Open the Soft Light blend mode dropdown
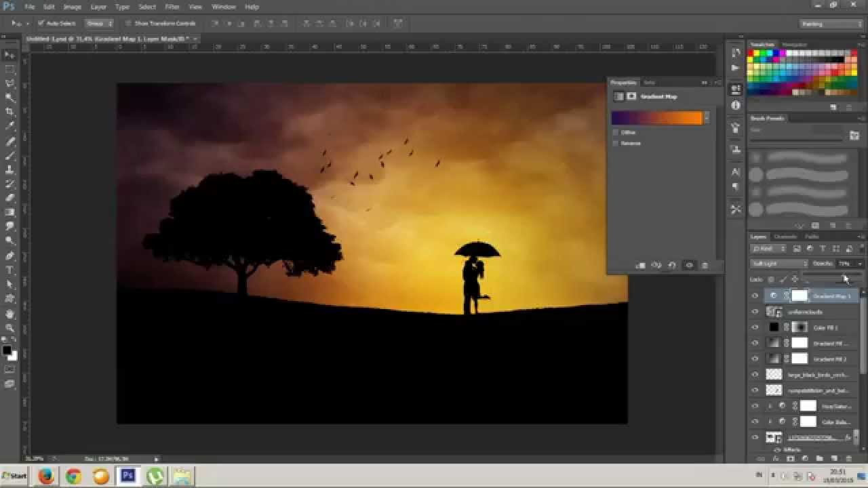Image resolution: width=868 pixels, height=488 pixels. [779, 264]
